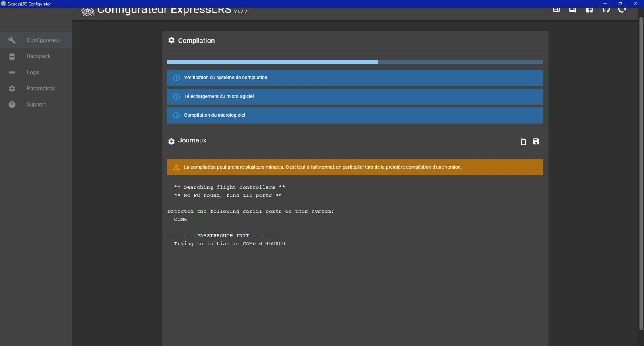Click the compilation progress bar
Image resolution: width=644 pixels, height=346 pixels.
pos(355,62)
